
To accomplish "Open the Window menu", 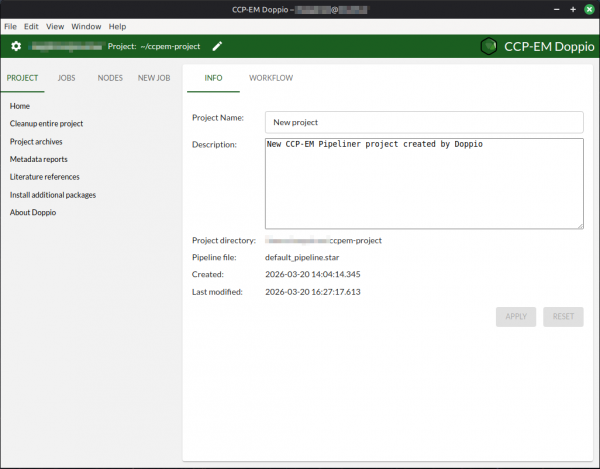I will tap(86, 26).
